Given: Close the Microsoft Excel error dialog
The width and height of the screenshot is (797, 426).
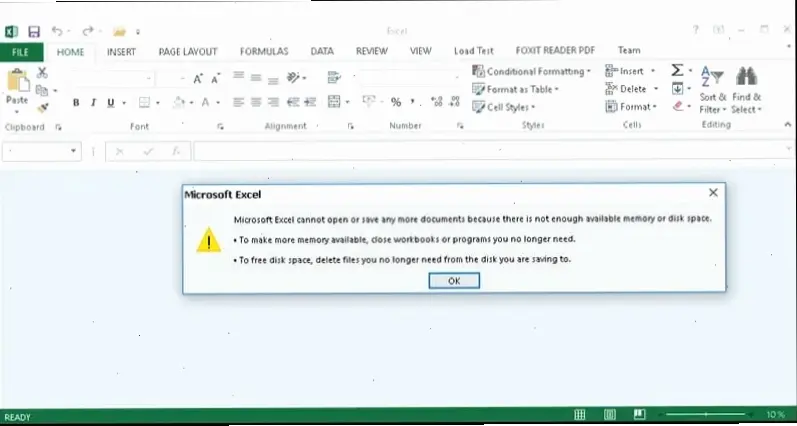Looking at the screenshot, I should [x=713, y=193].
